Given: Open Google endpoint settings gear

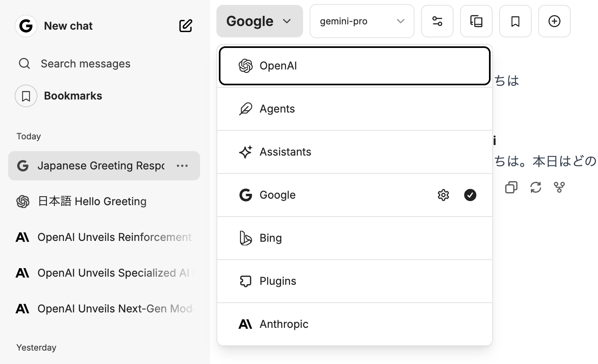Looking at the screenshot, I should click(443, 195).
